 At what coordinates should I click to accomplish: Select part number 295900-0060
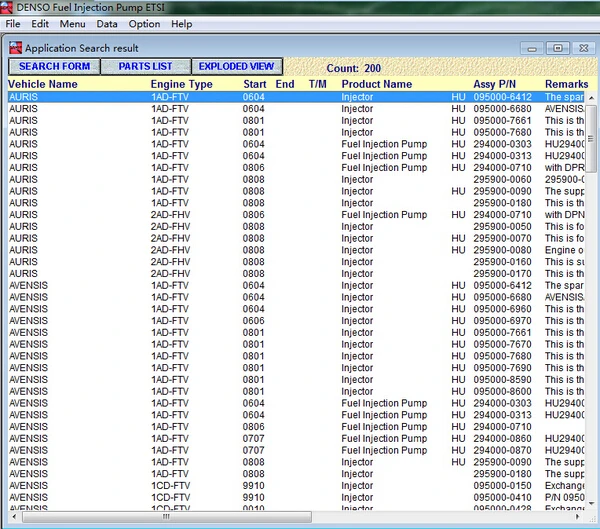coord(502,180)
